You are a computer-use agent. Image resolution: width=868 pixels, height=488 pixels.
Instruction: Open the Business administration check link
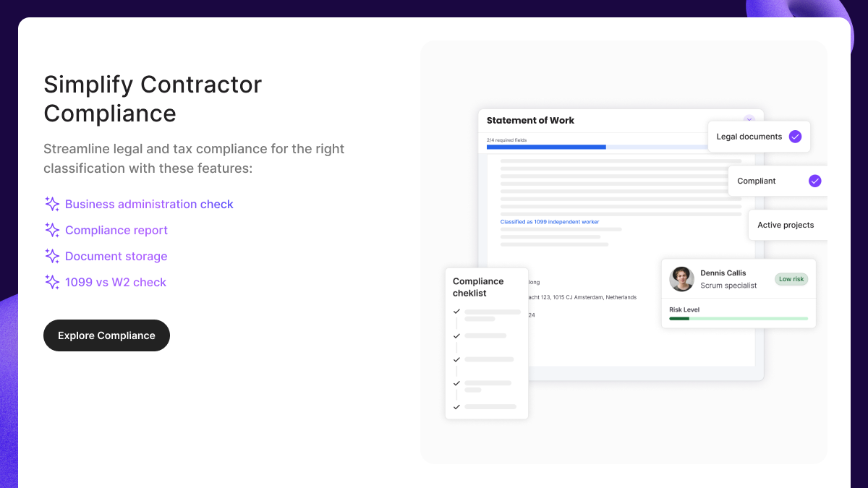(149, 204)
